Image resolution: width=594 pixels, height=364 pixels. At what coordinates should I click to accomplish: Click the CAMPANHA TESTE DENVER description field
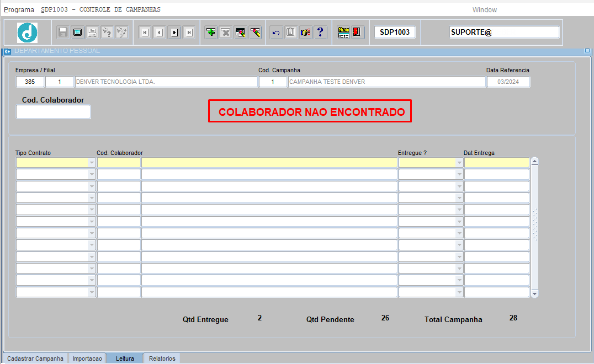point(387,82)
